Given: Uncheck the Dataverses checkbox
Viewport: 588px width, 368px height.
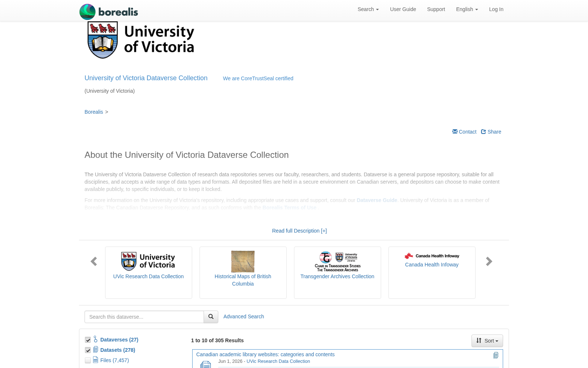Looking at the screenshot, I should 88,340.
